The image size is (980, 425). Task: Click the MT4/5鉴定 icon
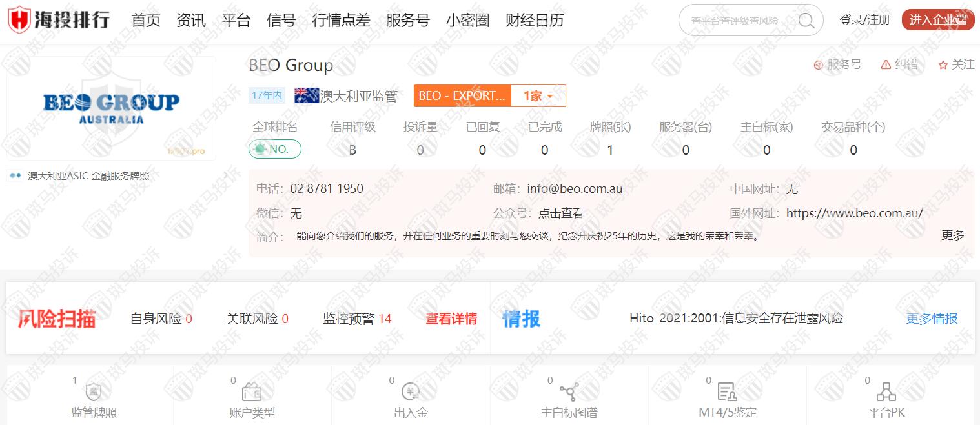[727, 391]
